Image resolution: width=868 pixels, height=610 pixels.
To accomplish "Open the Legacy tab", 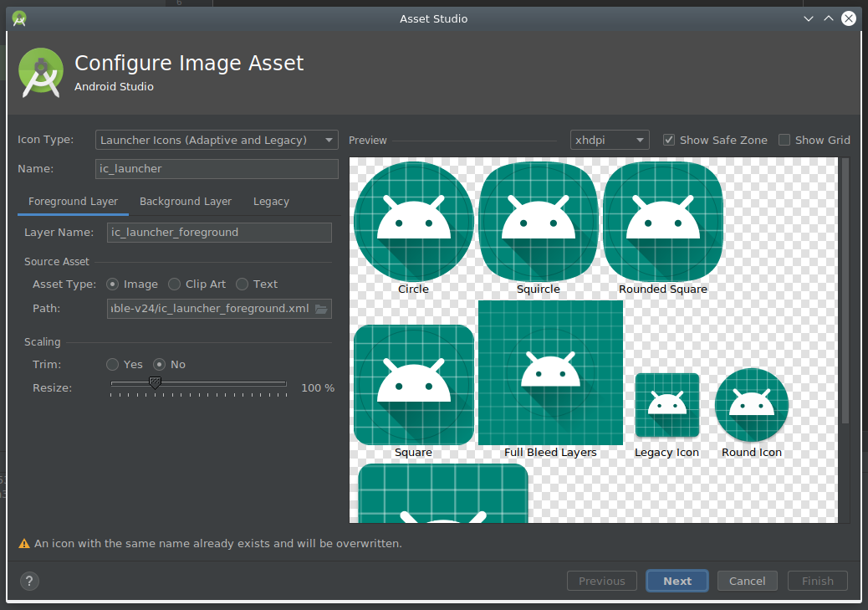I will 271,201.
